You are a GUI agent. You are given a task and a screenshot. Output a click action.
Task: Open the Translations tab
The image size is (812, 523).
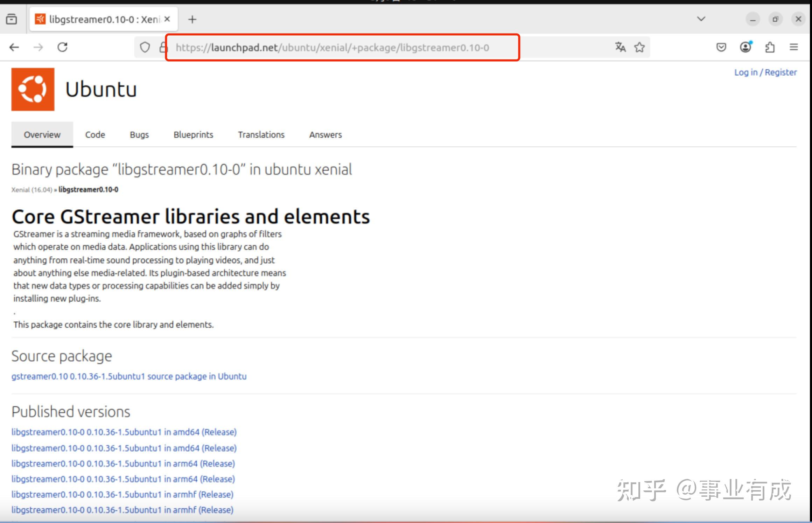tap(261, 134)
